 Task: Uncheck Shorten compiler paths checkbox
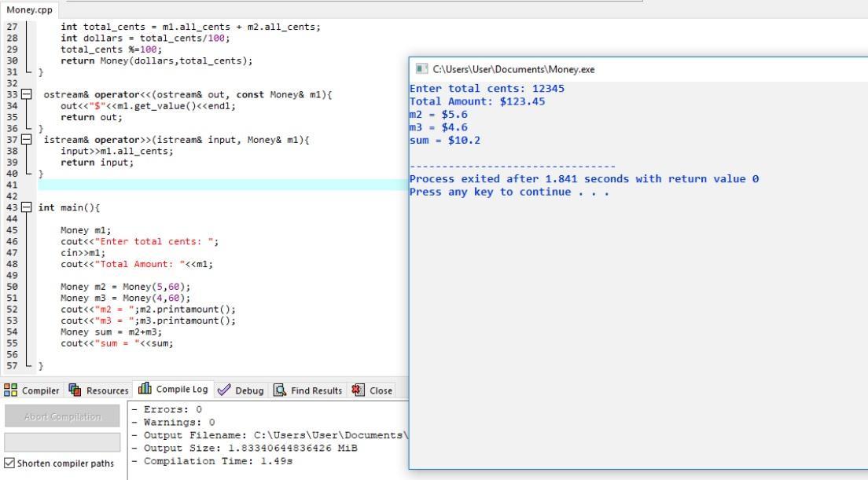9,463
